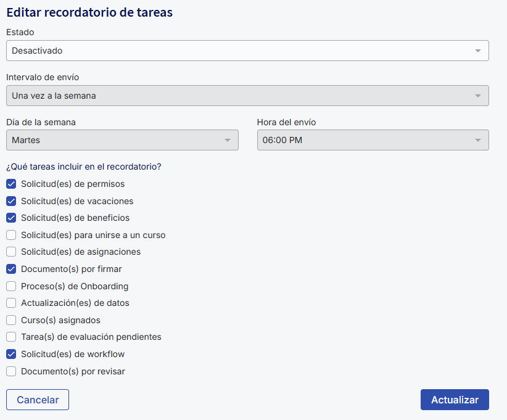
Task: Open the Día de la semana dropdown
Action: pyautogui.click(x=122, y=140)
